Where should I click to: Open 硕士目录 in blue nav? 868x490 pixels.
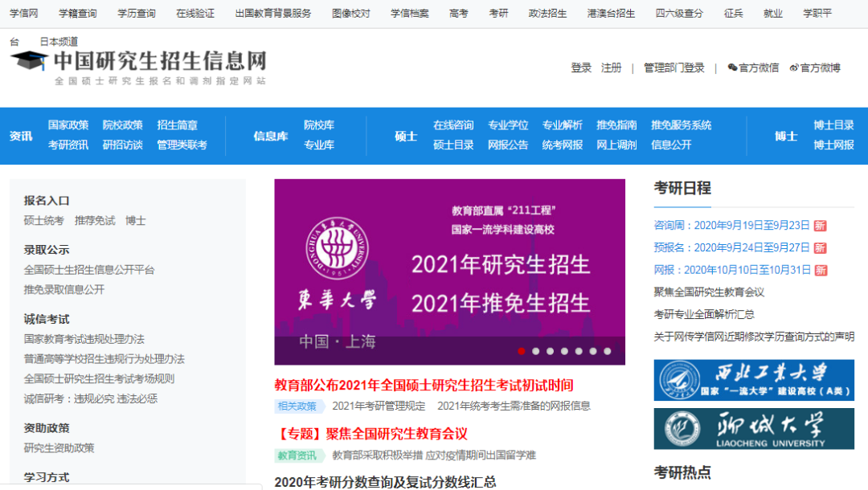(x=453, y=145)
